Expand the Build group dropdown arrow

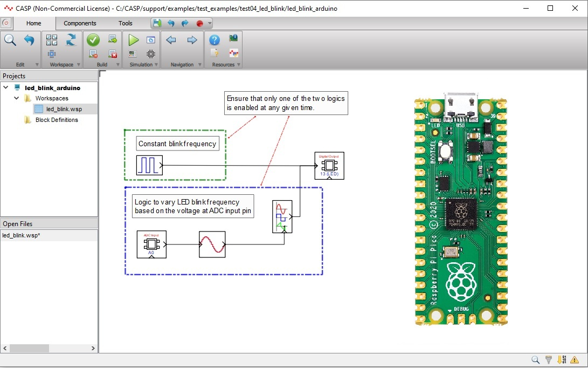coord(117,65)
